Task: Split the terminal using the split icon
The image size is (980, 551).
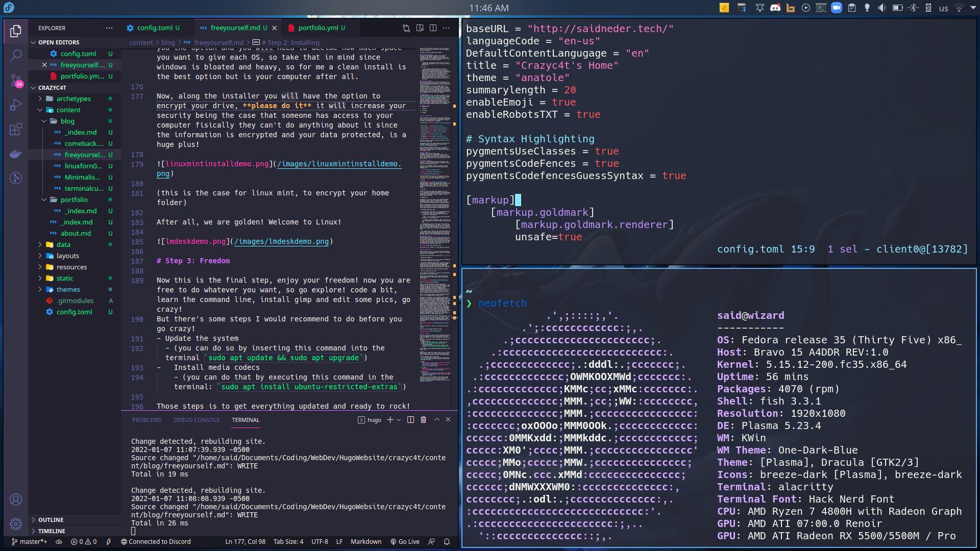Action: [409, 420]
